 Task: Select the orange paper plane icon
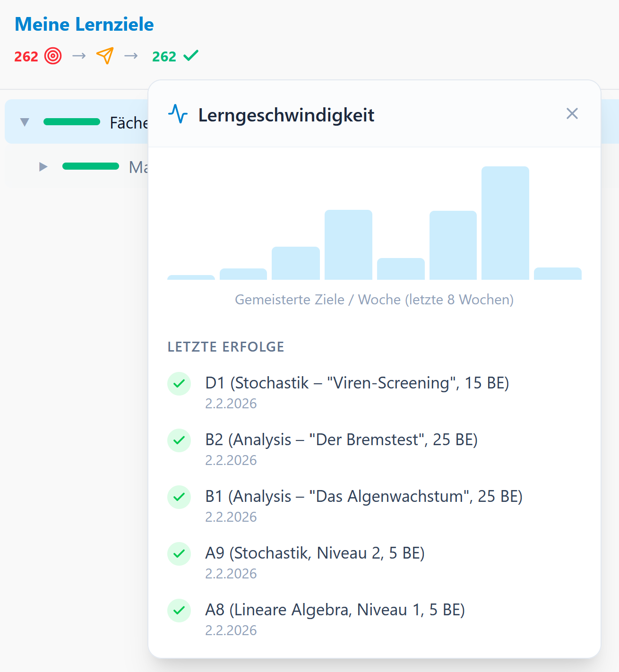104,56
